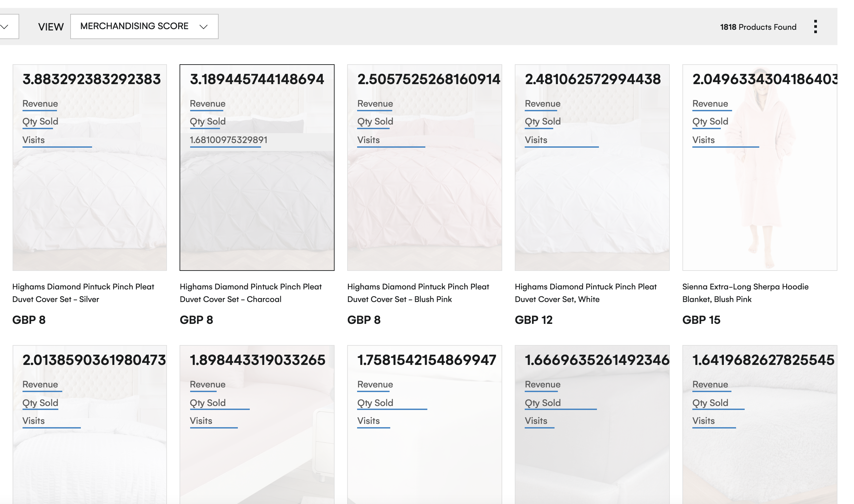Image resolution: width=854 pixels, height=504 pixels.
Task: Click Visits metric on White duvet card
Action: [x=536, y=140]
